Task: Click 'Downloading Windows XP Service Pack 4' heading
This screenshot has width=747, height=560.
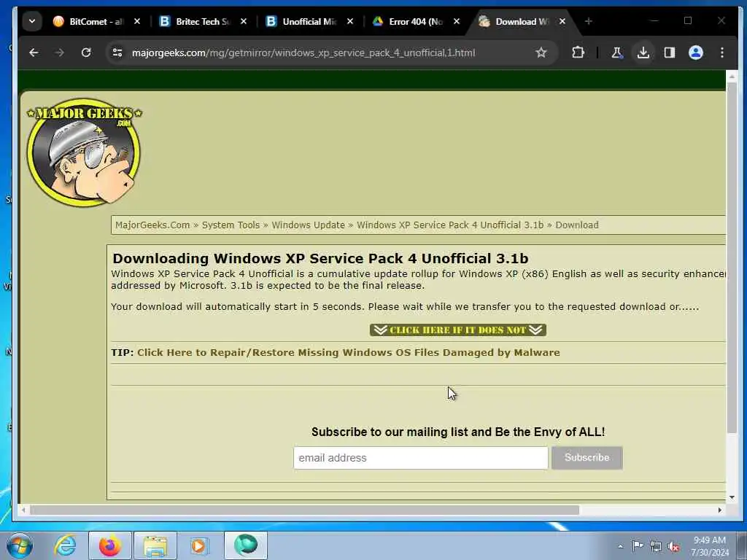Action: tap(320, 258)
